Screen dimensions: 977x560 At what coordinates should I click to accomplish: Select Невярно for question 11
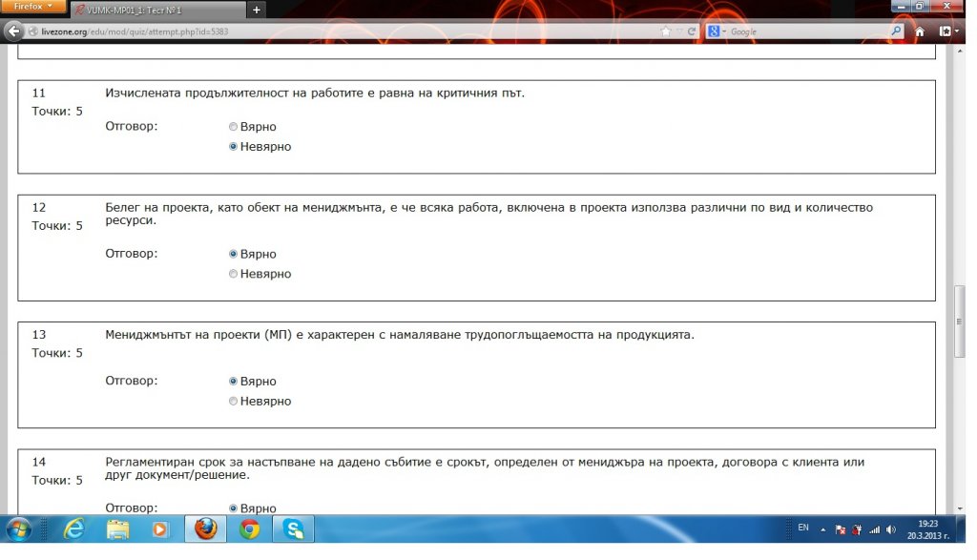[233, 146]
